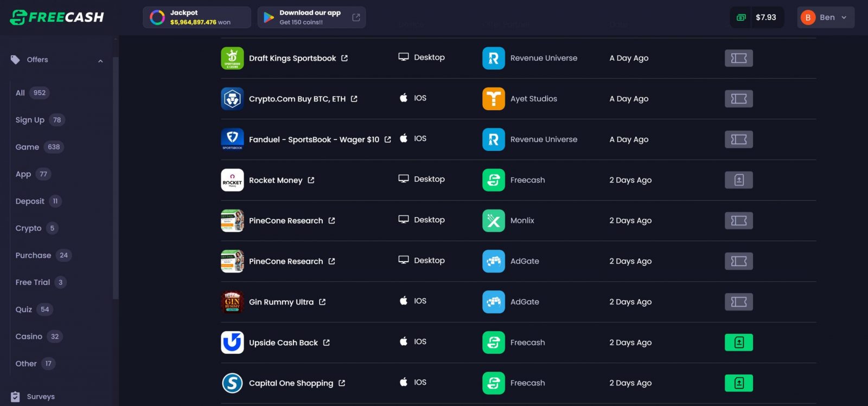Select the Free Trial offers category
Screen dimensions: 868x406
point(41,282)
